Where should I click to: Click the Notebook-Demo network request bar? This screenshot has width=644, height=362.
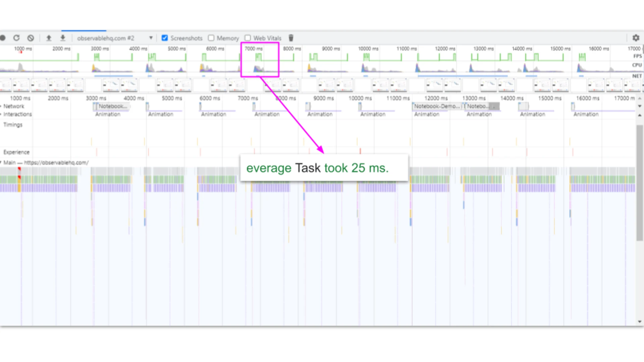(x=436, y=106)
